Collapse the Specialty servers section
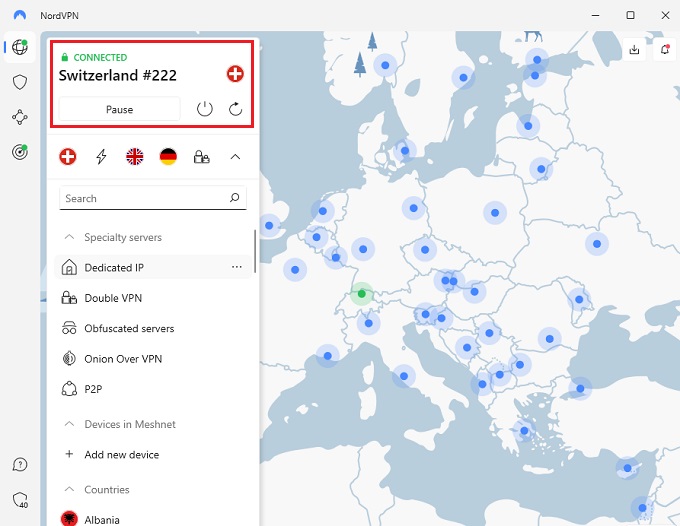680x526 pixels. click(69, 237)
